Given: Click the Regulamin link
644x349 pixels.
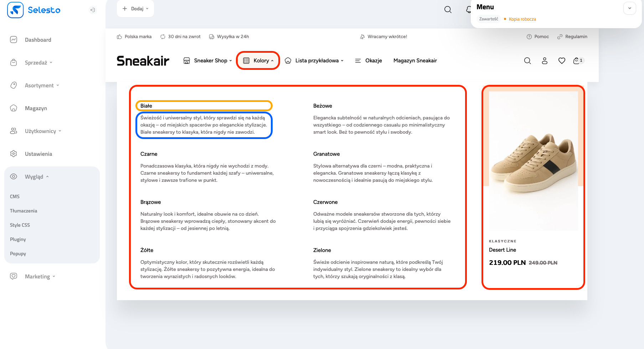Looking at the screenshot, I should point(576,37).
